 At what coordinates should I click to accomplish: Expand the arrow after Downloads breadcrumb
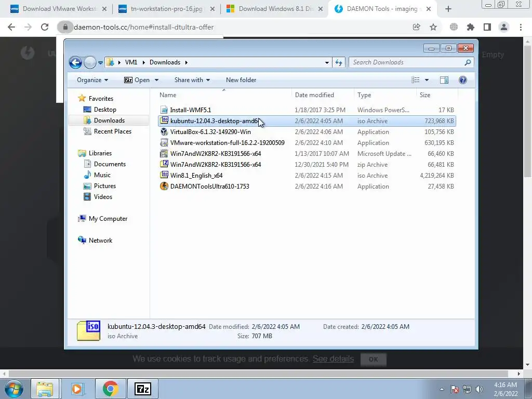point(187,62)
